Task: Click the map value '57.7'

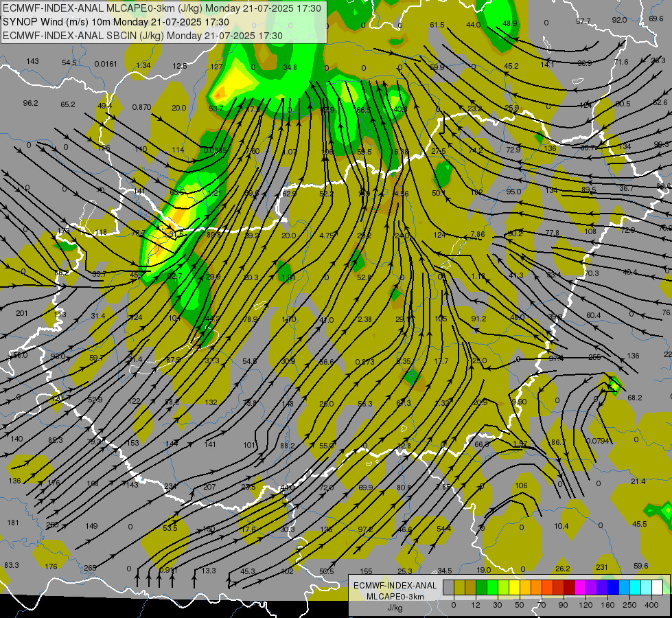Action: point(583,21)
